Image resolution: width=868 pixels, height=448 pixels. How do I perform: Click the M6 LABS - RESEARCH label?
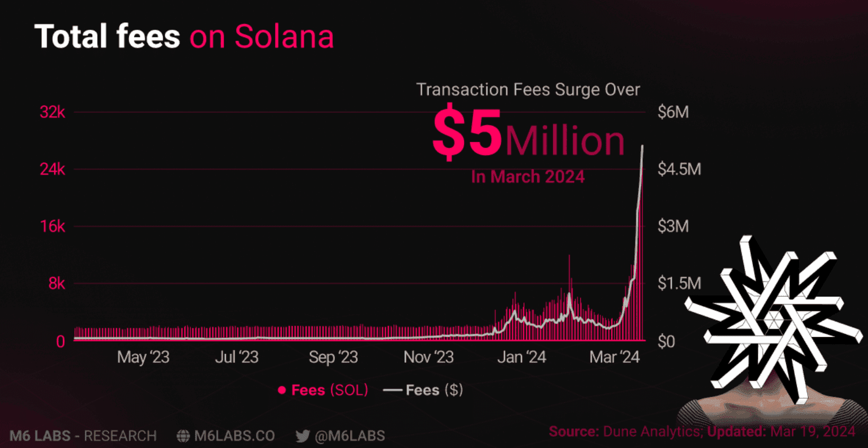(x=83, y=436)
